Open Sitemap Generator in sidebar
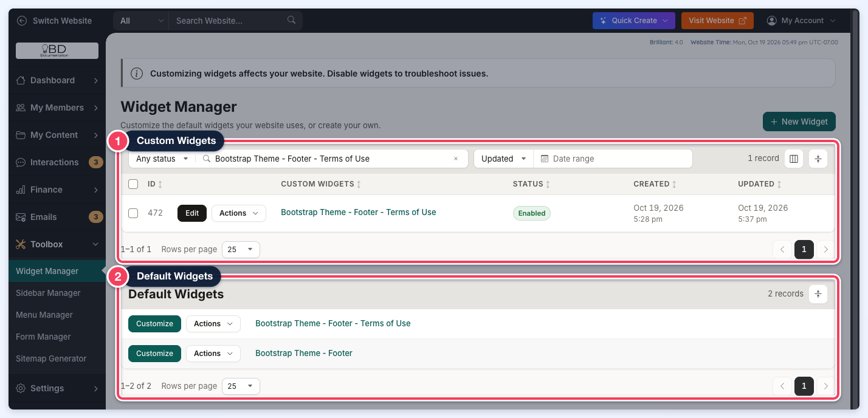This screenshot has width=868, height=418. pos(51,358)
